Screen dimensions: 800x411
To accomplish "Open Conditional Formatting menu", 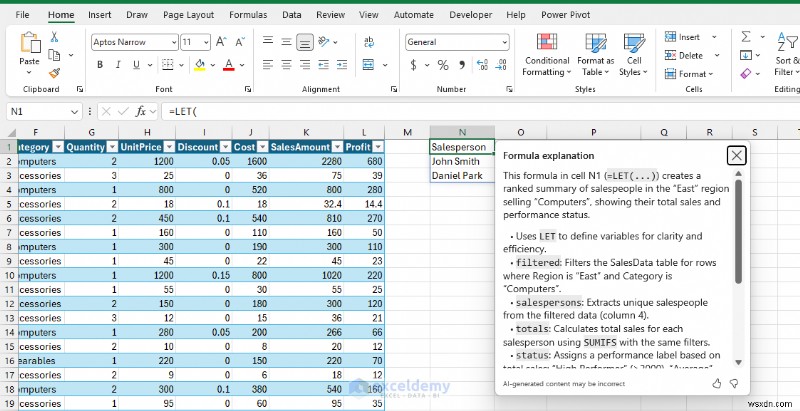I will (x=547, y=55).
